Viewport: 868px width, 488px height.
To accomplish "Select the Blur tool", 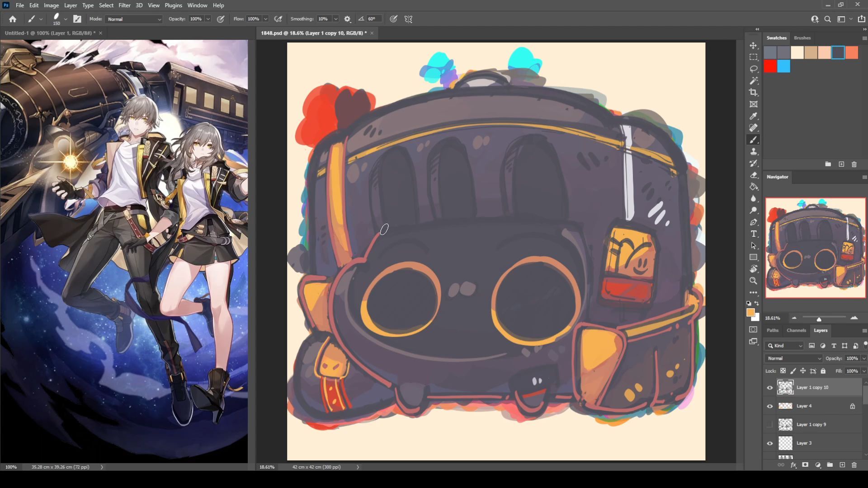I will 753,199.
